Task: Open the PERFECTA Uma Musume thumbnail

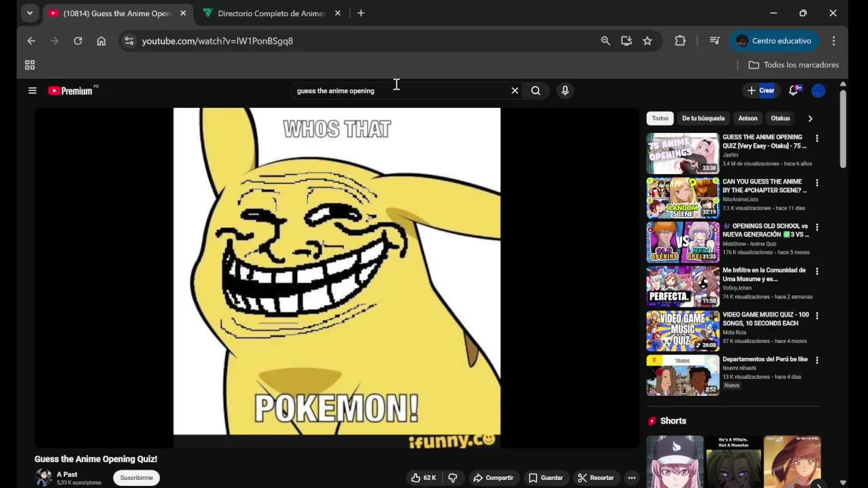Action: 683,286
